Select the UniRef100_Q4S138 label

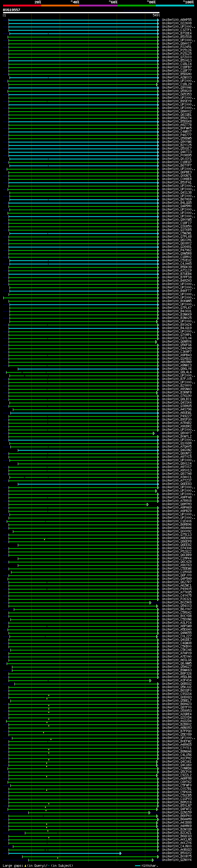click(x=177, y=193)
